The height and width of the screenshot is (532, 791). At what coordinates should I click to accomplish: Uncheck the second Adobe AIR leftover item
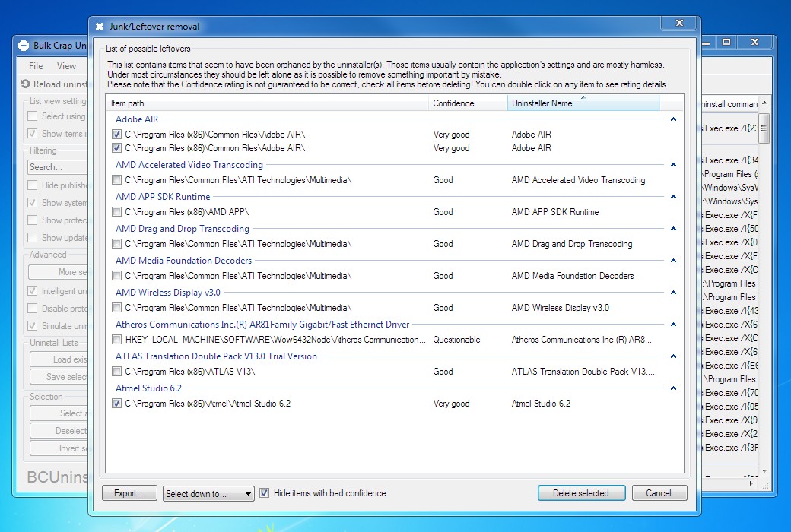(116, 147)
